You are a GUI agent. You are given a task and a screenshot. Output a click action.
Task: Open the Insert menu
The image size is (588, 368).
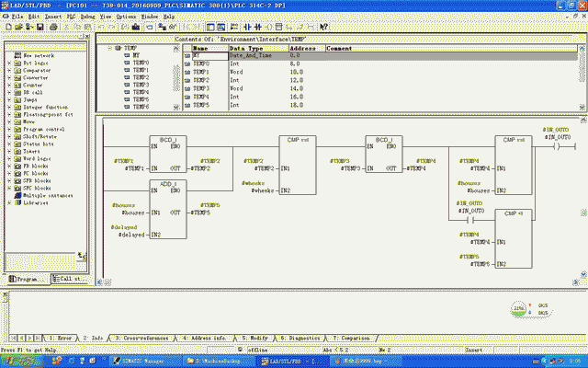point(53,17)
